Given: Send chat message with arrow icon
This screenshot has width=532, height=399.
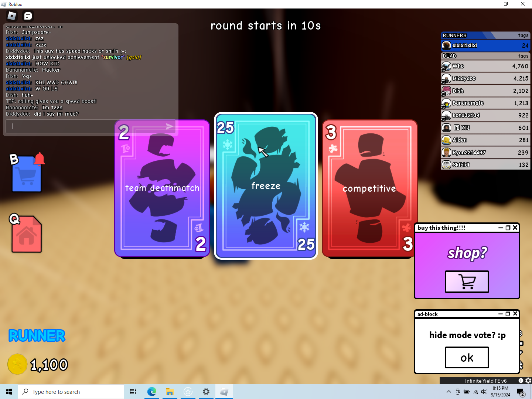Looking at the screenshot, I should click(x=170, y=126).
